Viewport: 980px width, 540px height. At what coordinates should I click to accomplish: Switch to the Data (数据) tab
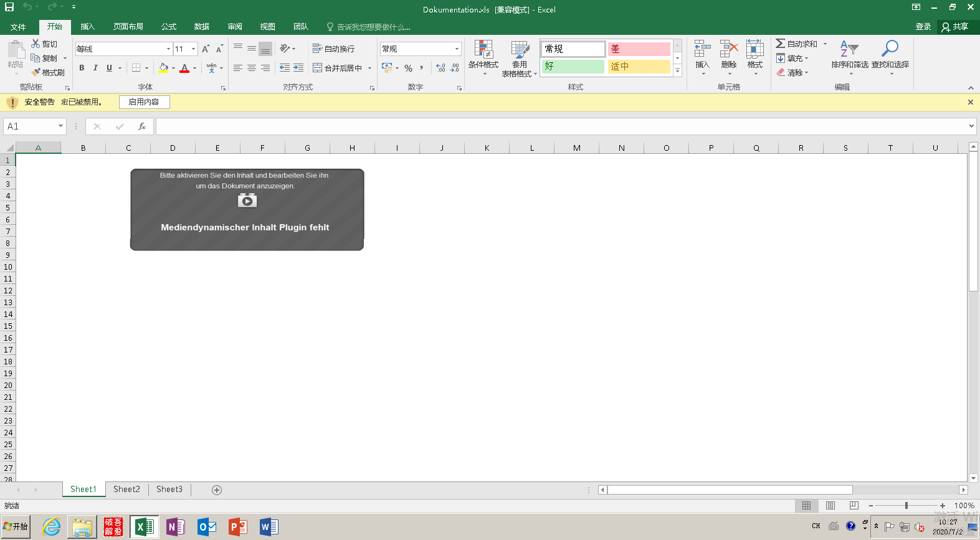(x=202, y=27)
